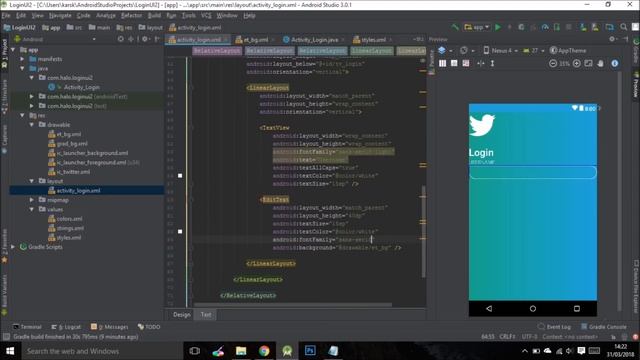Click Recents square in phone preview
640x360 pixels.
tap(577, 309)
